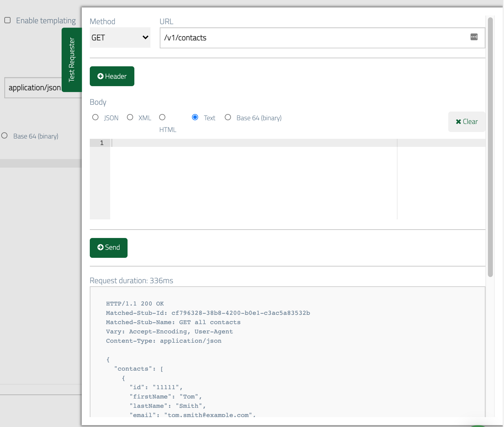Select the Text body type radio button
Image resolution: width=504 pixels, height=427 pixels.
tap(195, 117)
